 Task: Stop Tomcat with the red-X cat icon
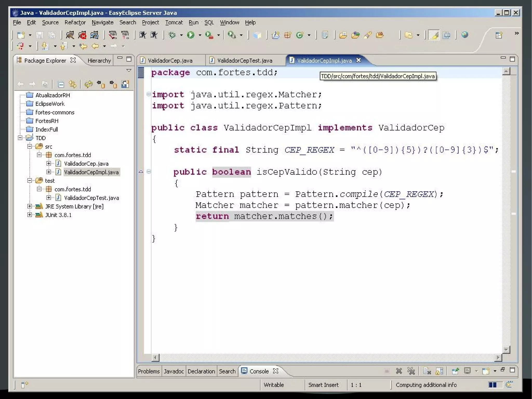[x=82, y=35]
